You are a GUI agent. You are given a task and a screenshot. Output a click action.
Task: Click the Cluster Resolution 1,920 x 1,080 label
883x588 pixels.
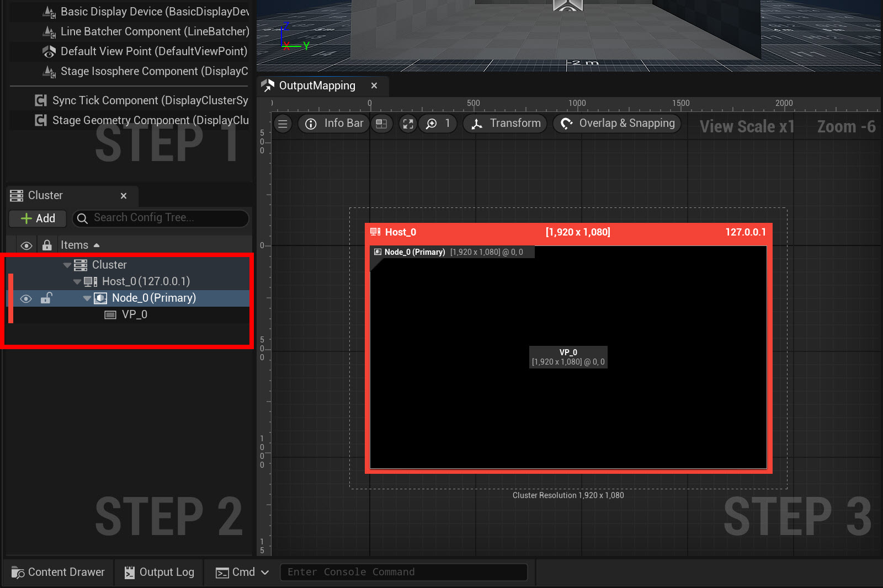point(568,495)
